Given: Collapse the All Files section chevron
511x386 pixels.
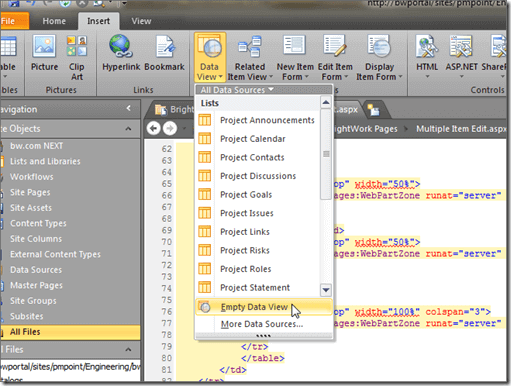Looking at the screenshot, I should click(128, 349).
